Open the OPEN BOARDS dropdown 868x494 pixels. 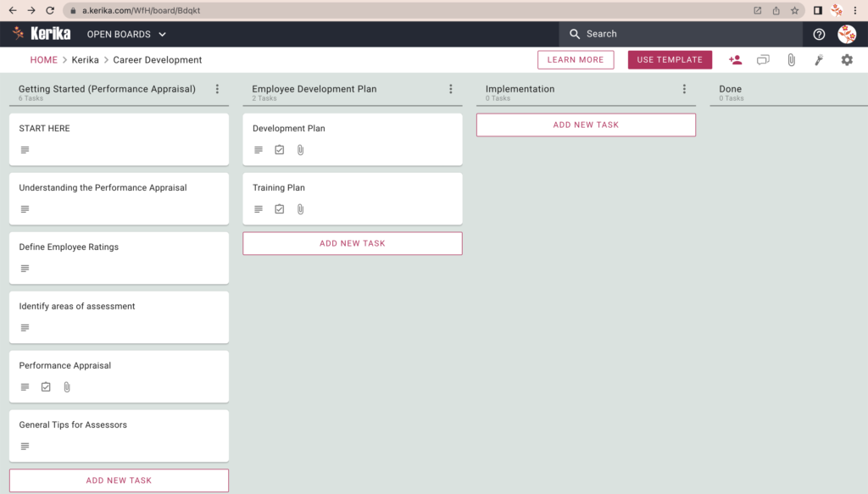(126, 34)
